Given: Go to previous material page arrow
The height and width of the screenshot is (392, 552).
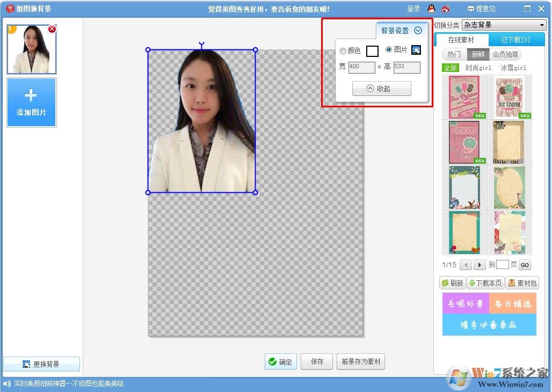Looking at the screenshot, I should coord(466,265).
